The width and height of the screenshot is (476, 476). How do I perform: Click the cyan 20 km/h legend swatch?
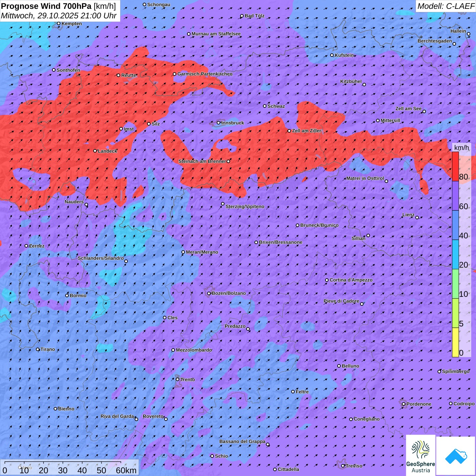455,255
